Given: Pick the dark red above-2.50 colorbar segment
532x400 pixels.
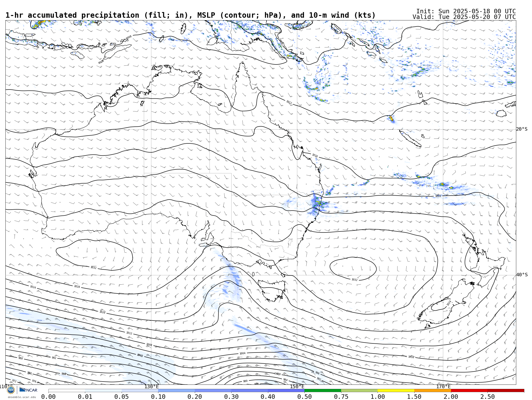Looking at the screenshot, I should [506, 391].
